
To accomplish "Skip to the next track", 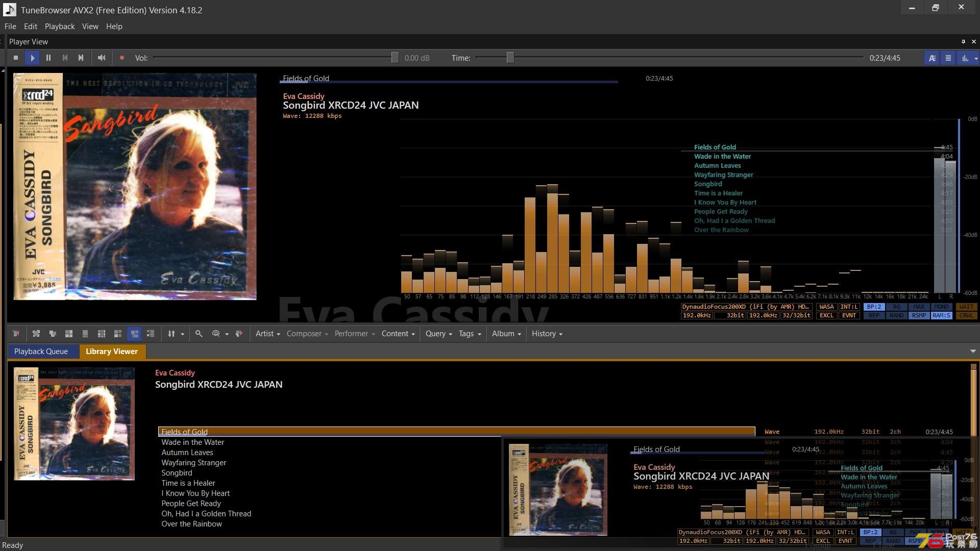I will [x=81, y=58].
